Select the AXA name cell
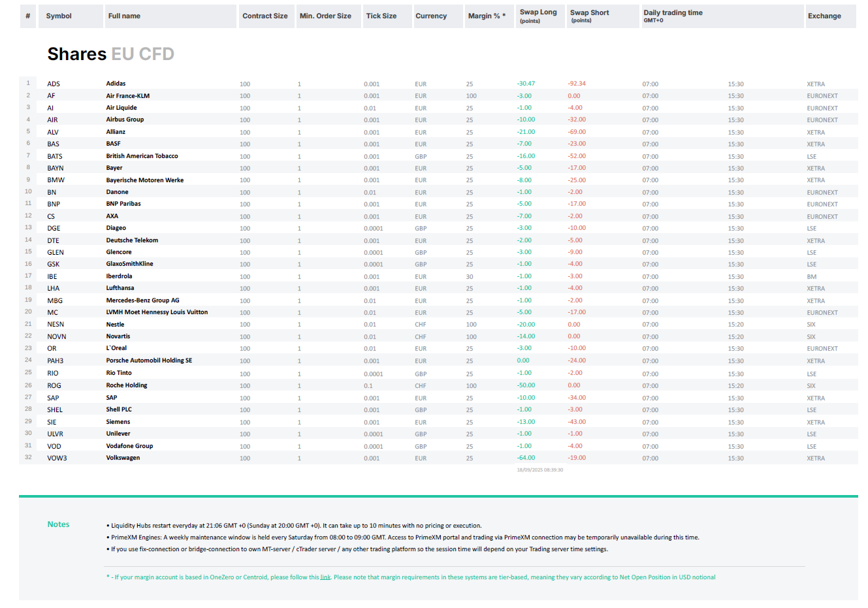 pos(112,216)
